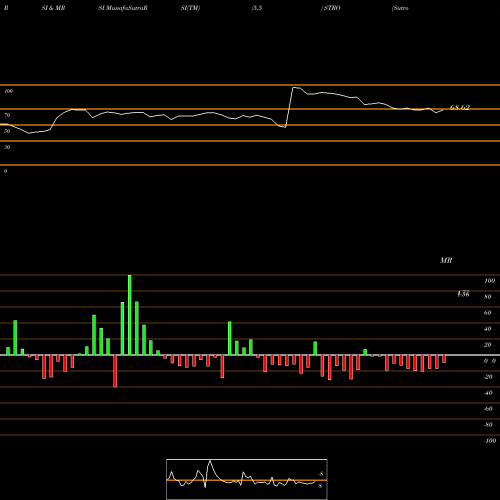
Task: Click the tallest green bar in MR histogram
Action: tap(130, 315)
